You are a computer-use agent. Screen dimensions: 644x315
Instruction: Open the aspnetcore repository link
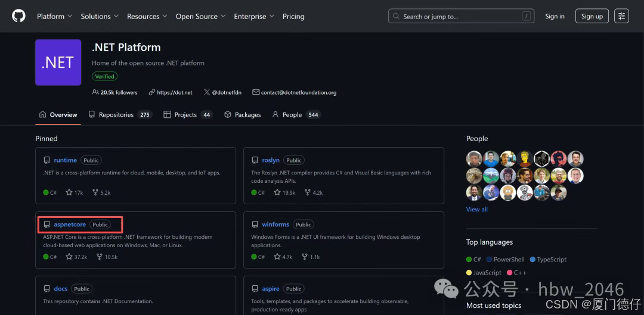click(70, 224)
